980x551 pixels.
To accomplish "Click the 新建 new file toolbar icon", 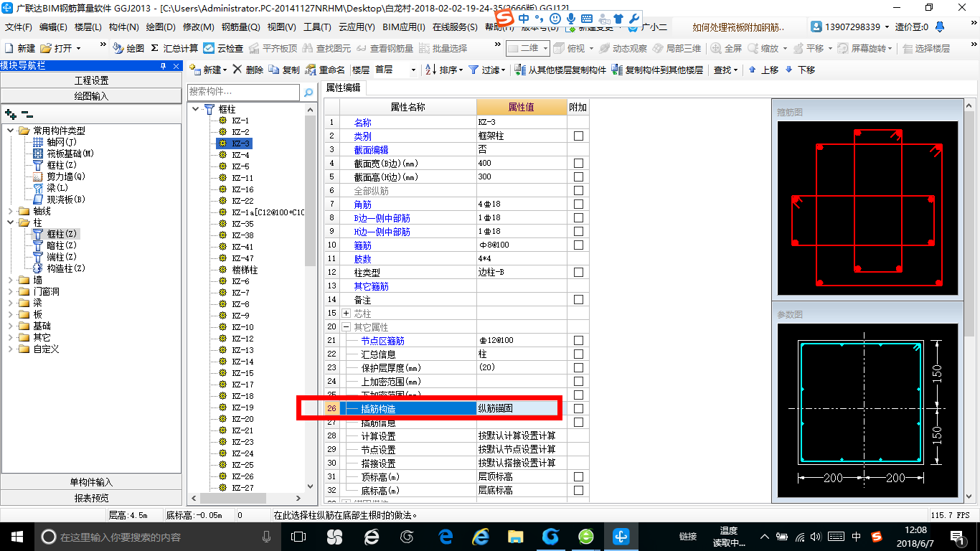I will [19, 48].
